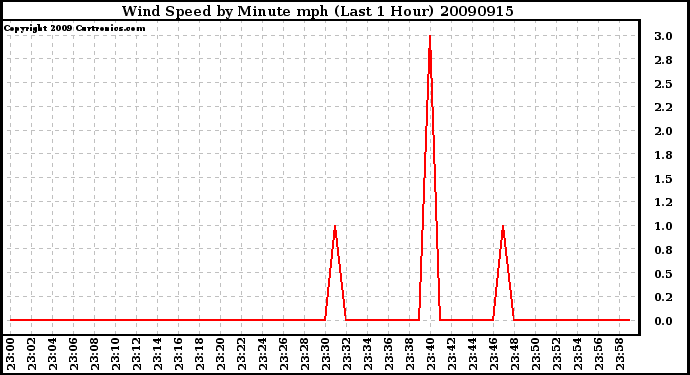Click the 23:30 time axis label

click(326, 354)
